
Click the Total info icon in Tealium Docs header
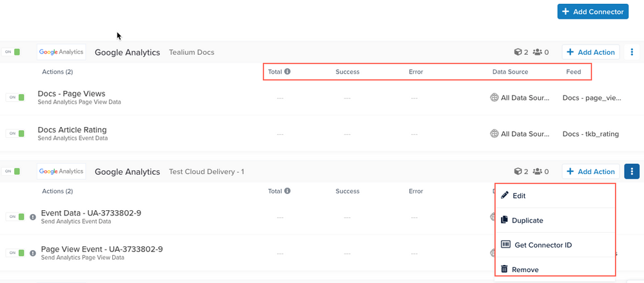pyautogui.click(x=287, y=72)
